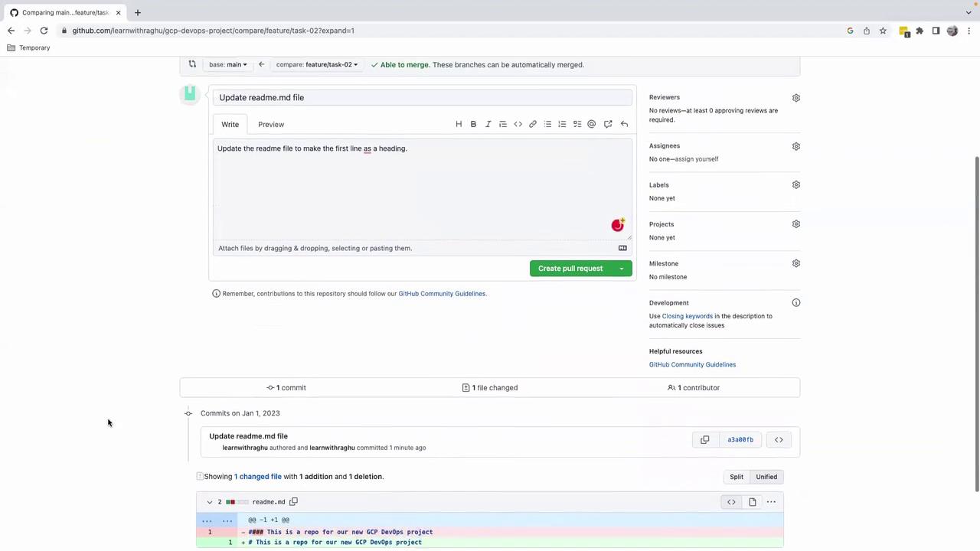
Task: Switch to the Preview tab
Action: point(271,124)
